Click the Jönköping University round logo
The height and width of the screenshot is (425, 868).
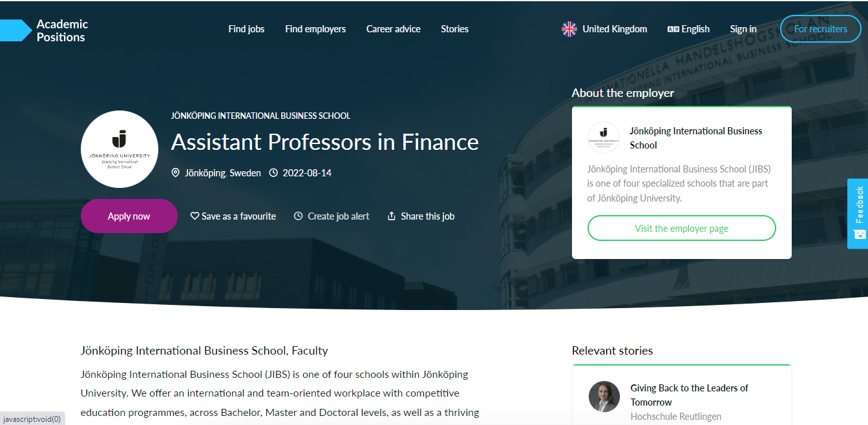point(120,149)
